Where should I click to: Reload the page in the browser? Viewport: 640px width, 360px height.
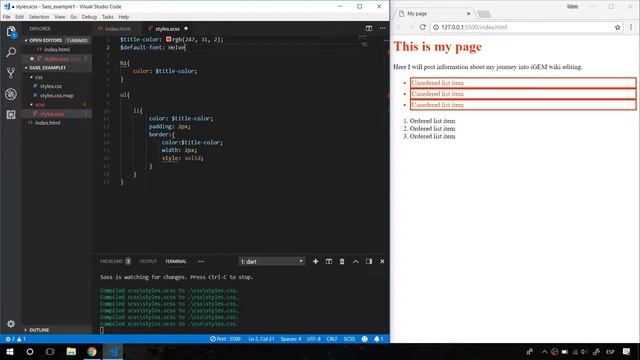423,27
